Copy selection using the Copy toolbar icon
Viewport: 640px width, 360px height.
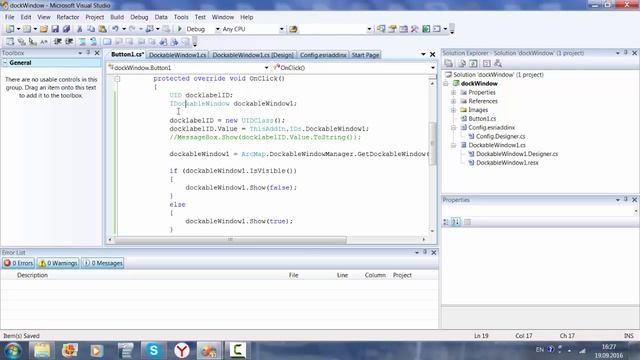coord(91,29)
